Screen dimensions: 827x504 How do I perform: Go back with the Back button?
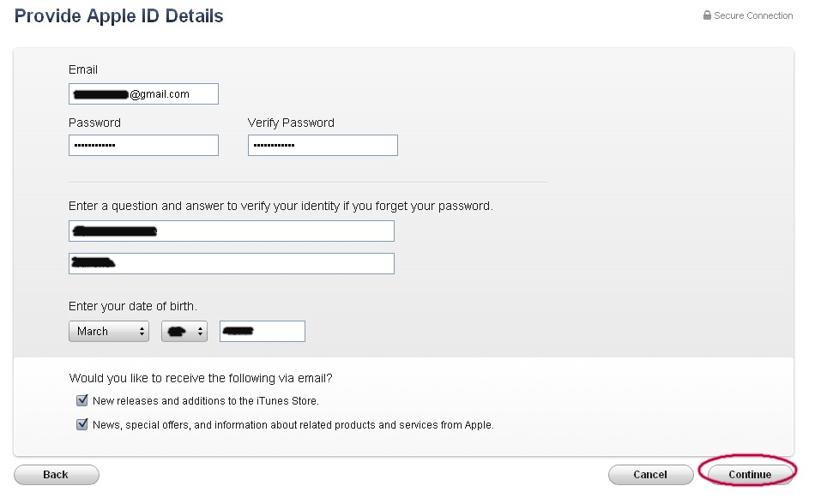(x=56, y=475)
